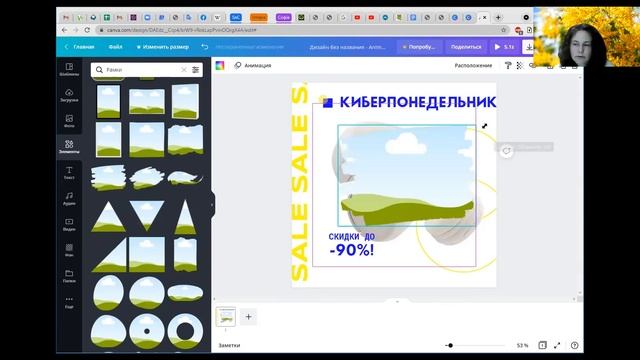Viewport: 640px width, 360px height.
Task: Select the egg-shaped oval frame
Action: pyautogui.click(x=109, y=293)
